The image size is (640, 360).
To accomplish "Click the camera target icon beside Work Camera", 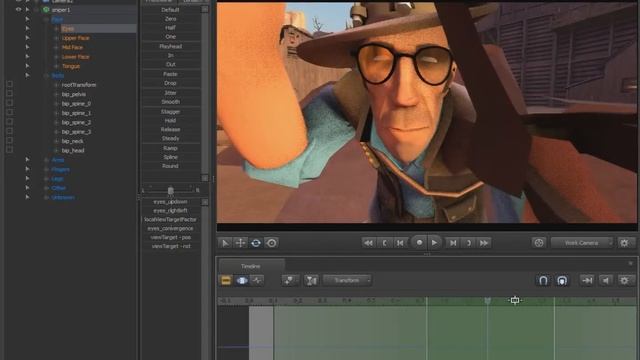I will pos(539,243).
